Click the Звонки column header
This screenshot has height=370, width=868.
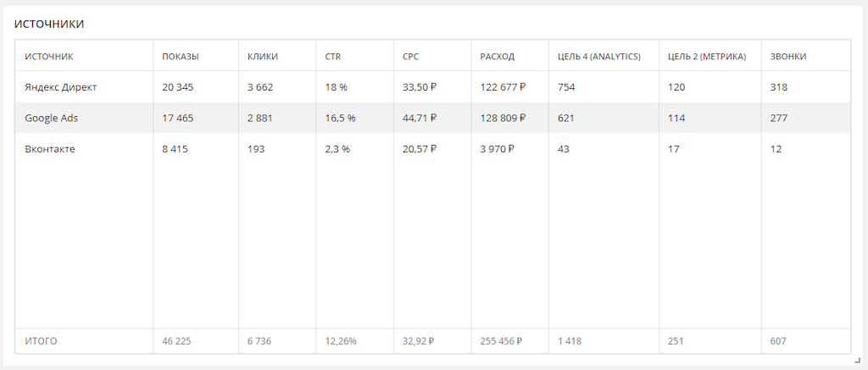(x=787, y=57)
